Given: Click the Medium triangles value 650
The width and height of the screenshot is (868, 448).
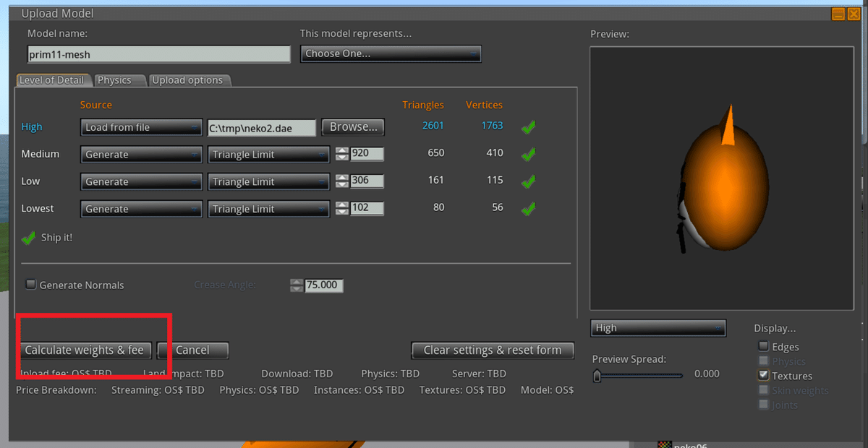Looking at the screenshot, I should (435, 153).
